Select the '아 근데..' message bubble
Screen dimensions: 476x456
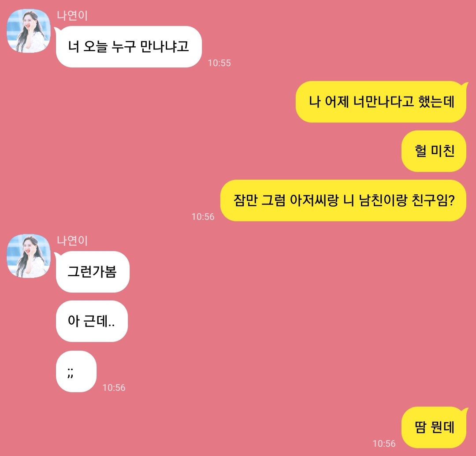[92, 321]
